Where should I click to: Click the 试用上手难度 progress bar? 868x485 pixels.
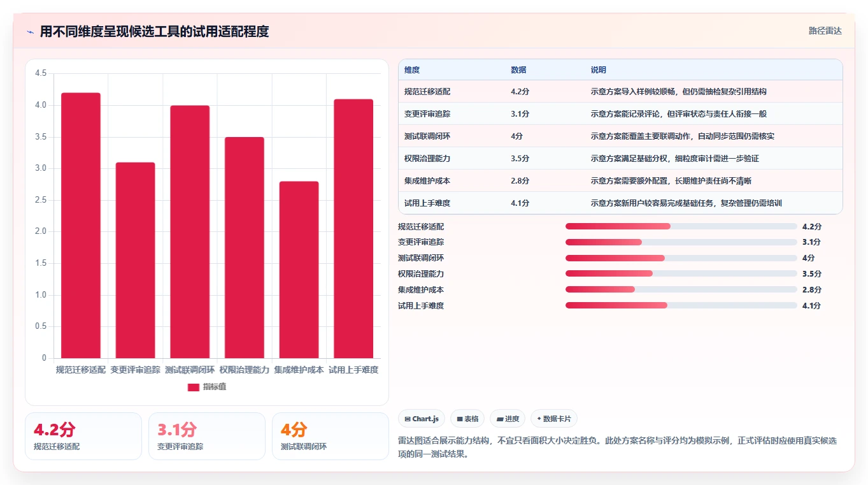click(x=681, y=305)
